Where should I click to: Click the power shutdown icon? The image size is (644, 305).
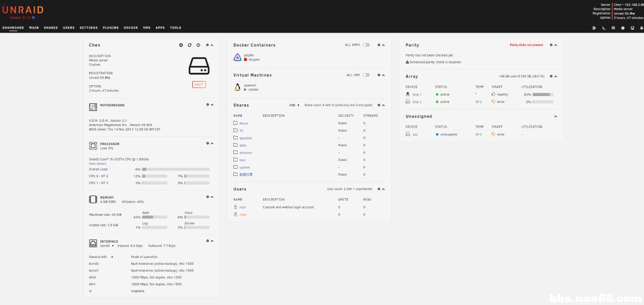198,45
